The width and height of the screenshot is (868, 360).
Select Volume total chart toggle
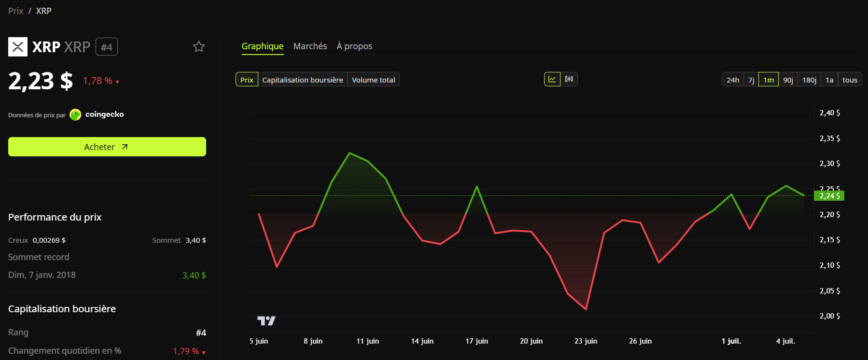(x=374, y=80)
